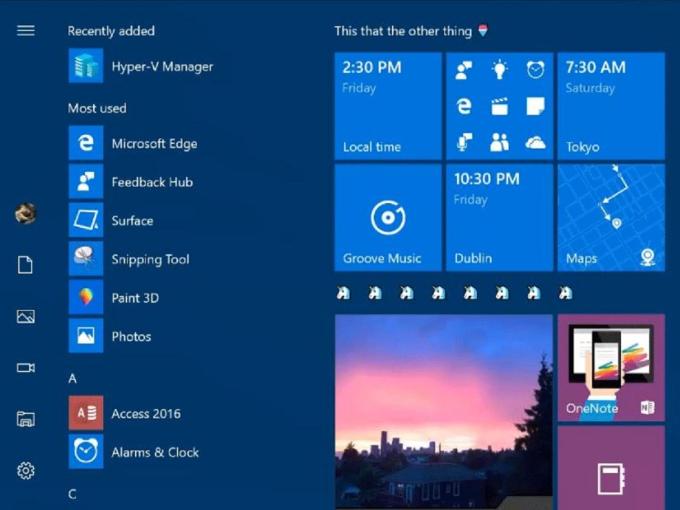Click the 'Microsoft Edge' label

pyautogui.click(x=154, y=144)
